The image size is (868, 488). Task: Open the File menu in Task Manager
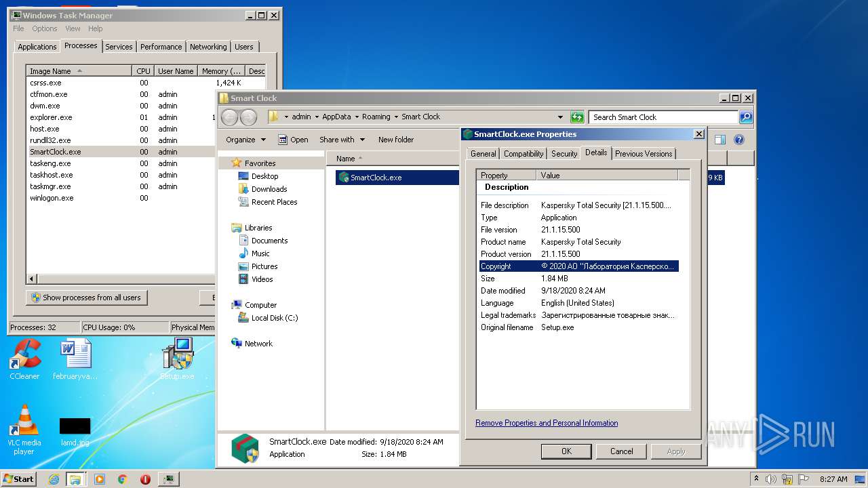tap(18, 28)
